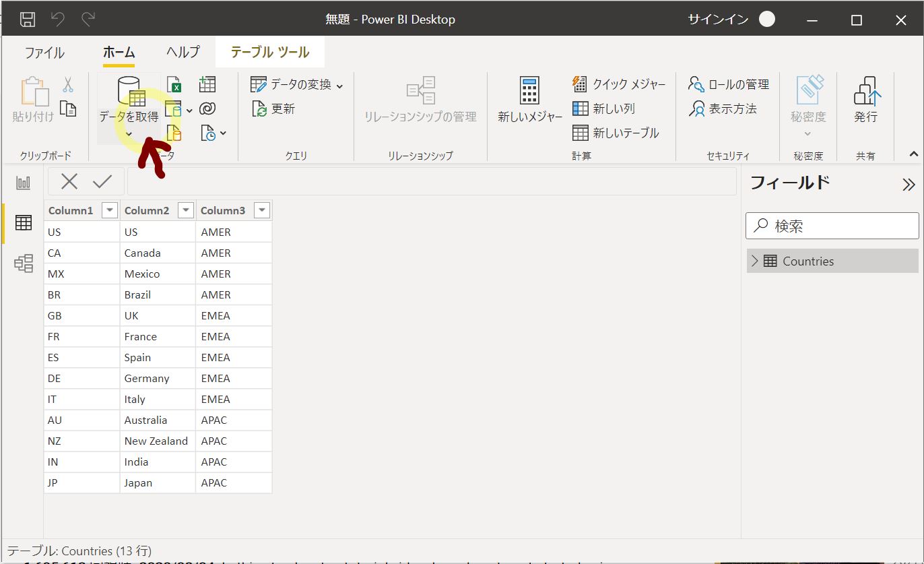Open Column1 filter dropdown
Viewport: 924px width, 564px height.
point(110,210)
